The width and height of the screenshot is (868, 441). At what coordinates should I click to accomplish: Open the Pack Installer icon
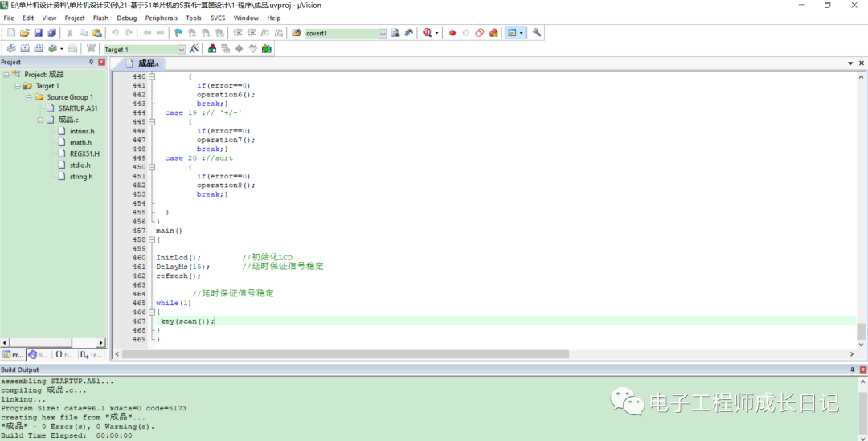267,49
